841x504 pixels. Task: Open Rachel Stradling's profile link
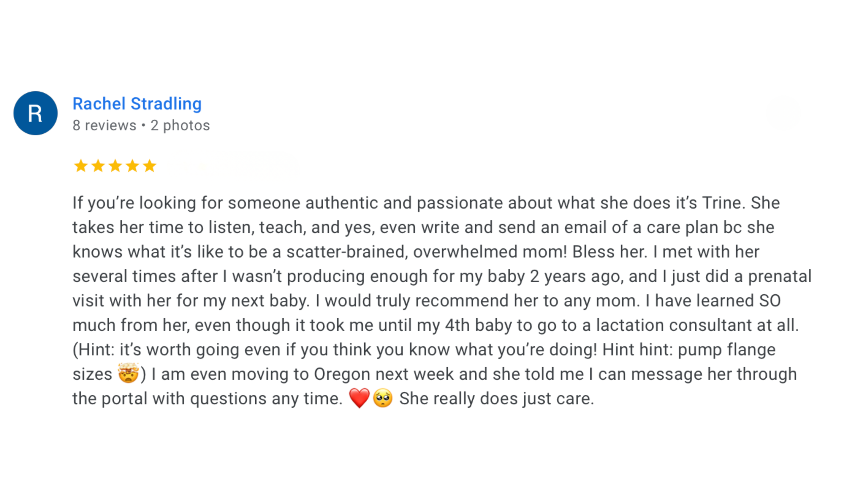point(137,103)
